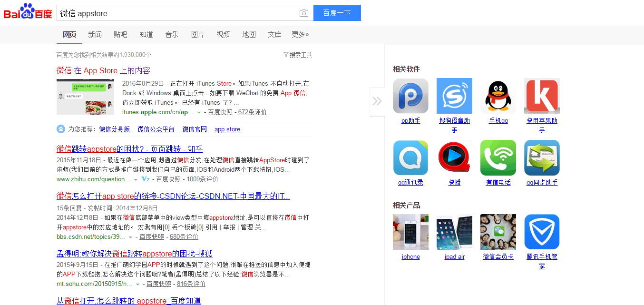Screen dimensions: 644x305
Task: Open 816条评价 reviews link
Action: pyautogui.click(x=191, y=284)
